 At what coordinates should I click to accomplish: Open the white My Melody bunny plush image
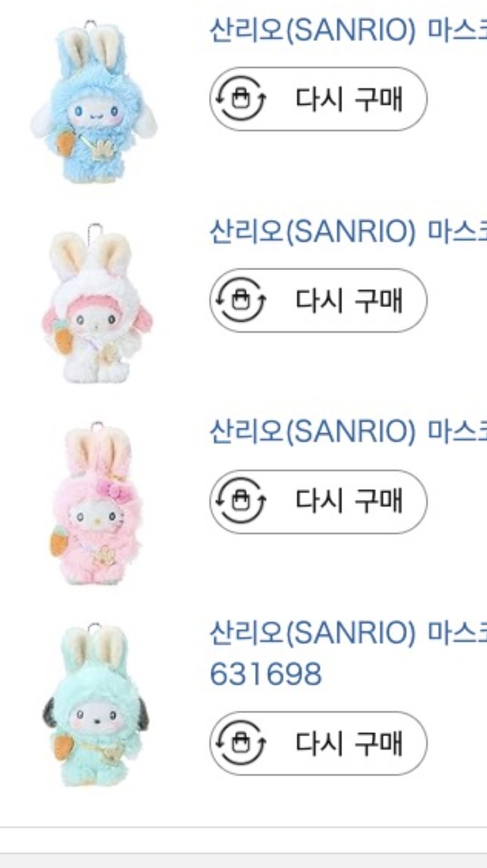point(96,304)
